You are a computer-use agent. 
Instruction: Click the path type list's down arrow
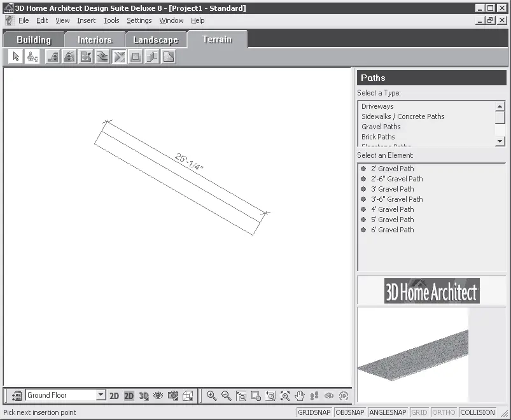[x=500, y=141]
